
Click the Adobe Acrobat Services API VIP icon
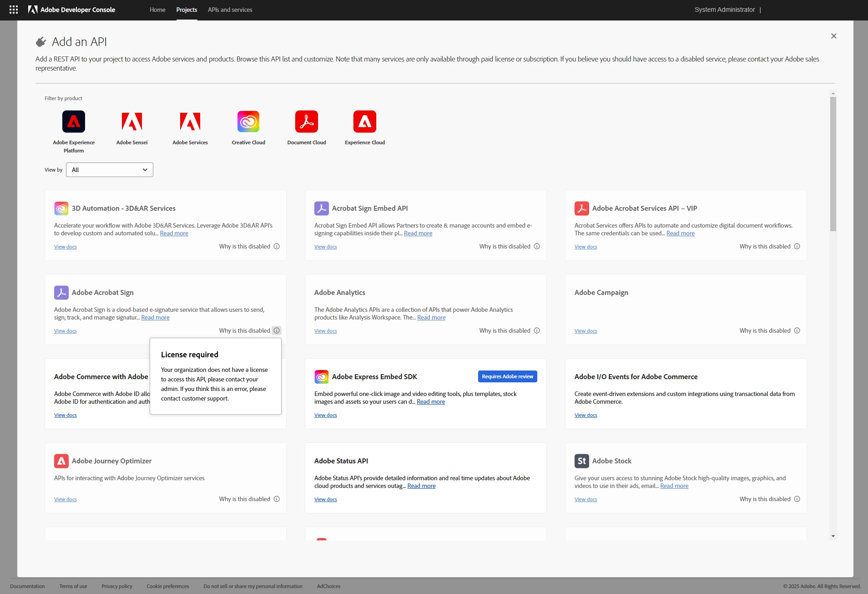click(x=582, y=208)
